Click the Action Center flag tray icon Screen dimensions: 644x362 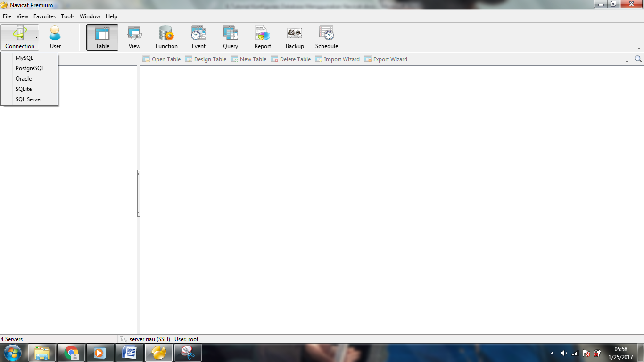[x=586, y=353]
